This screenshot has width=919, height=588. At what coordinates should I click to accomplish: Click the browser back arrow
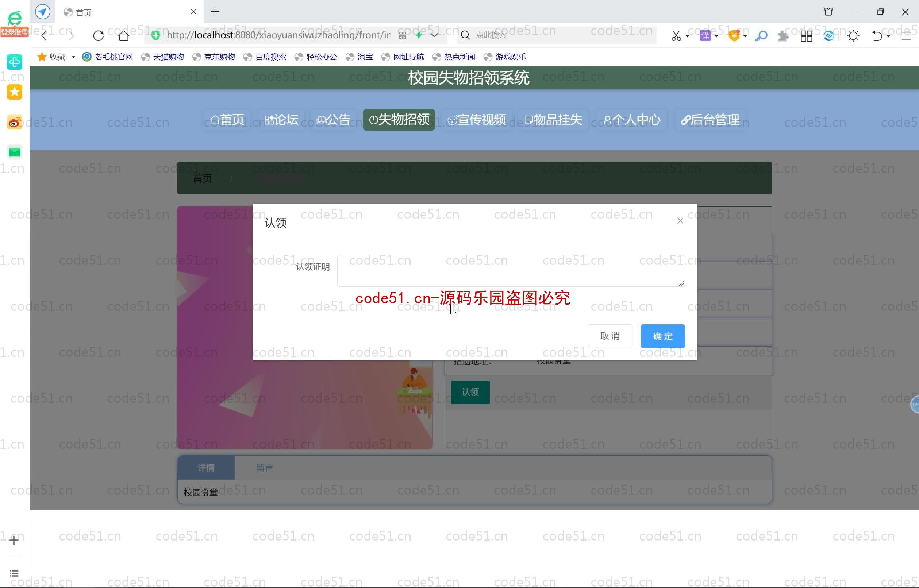point(45,35)
